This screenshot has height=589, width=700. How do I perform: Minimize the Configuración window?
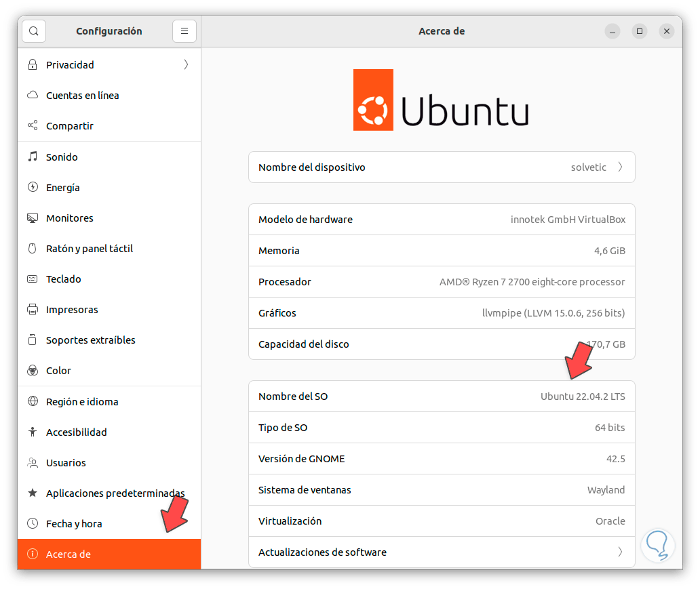click(x=612, y=31)
